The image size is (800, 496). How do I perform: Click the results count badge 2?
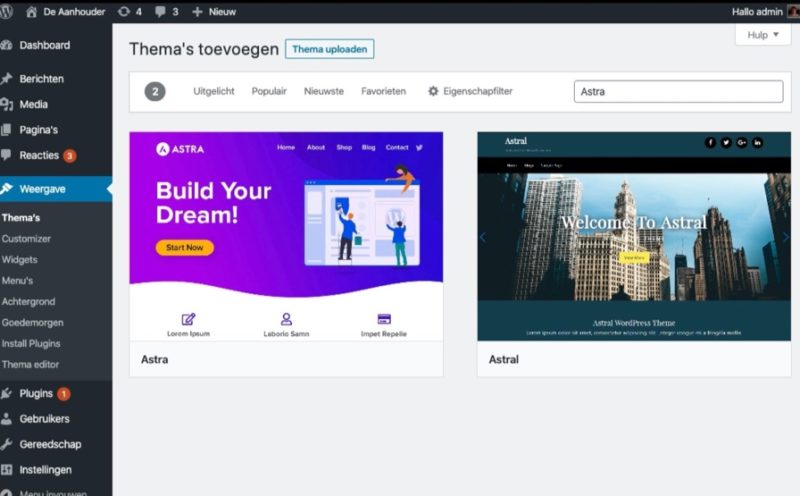coord(155,92)
